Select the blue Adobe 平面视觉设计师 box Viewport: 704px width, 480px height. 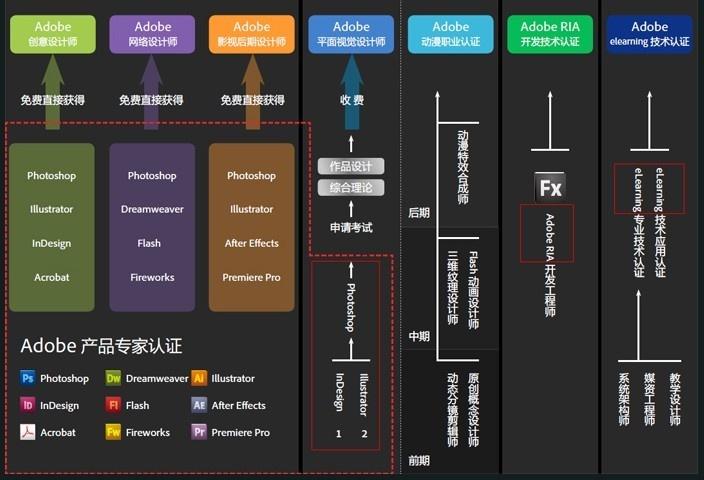coord(351,34)
